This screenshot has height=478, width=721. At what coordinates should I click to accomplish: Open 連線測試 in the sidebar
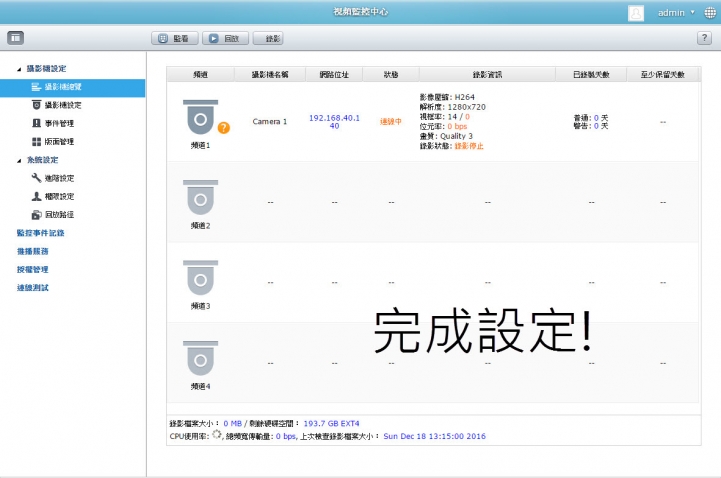click(x=32, y=288)
